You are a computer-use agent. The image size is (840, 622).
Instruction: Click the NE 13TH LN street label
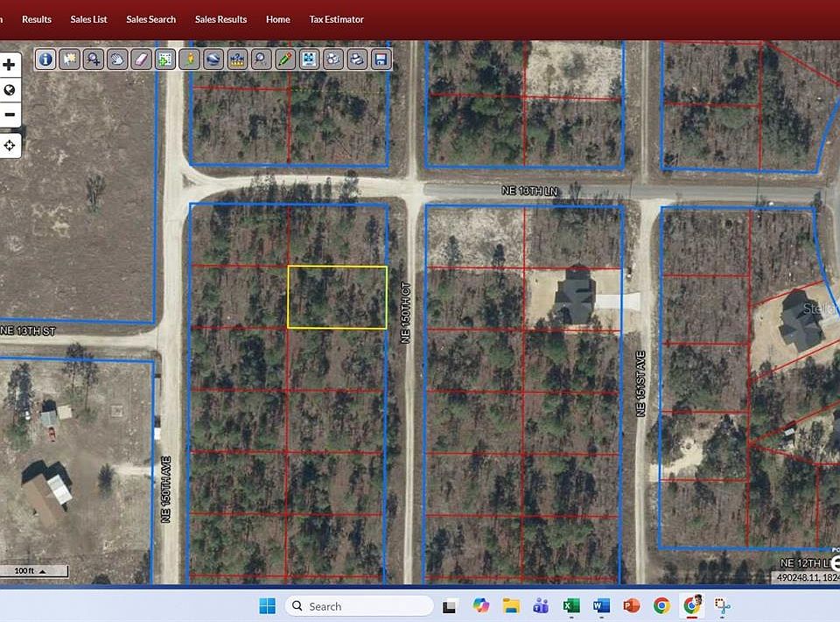coord(529,191)
